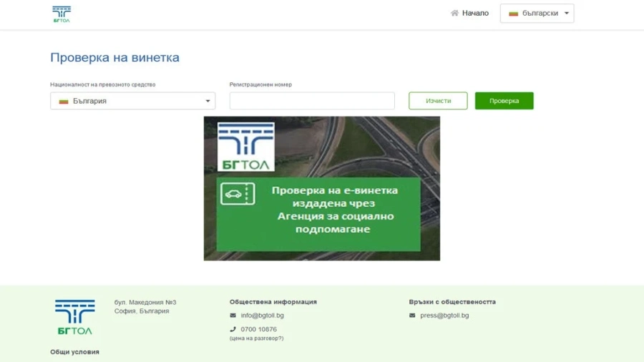Screen dimensions: 644x362
Task: Click the Изчисти clear button
Action: click(438, 101)
